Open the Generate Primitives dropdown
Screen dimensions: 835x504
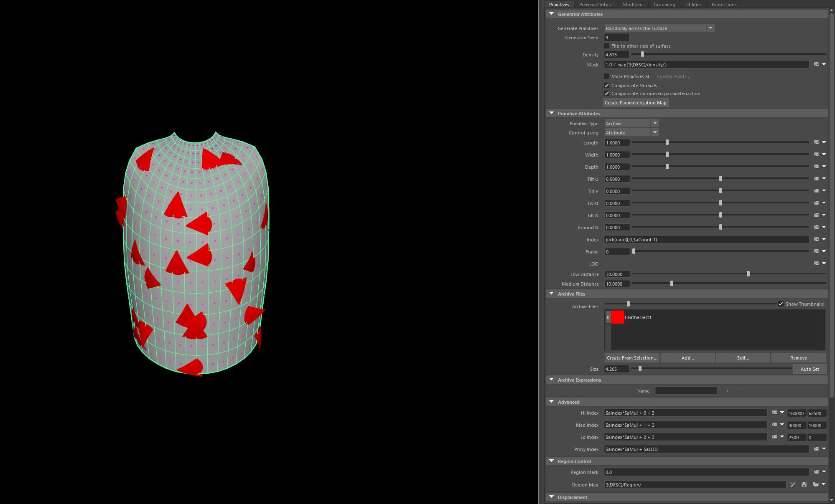pos(710,28)
